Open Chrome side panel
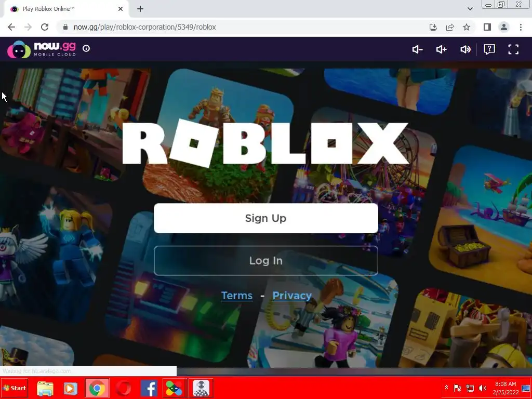The image size is (532, 399). 487,27
